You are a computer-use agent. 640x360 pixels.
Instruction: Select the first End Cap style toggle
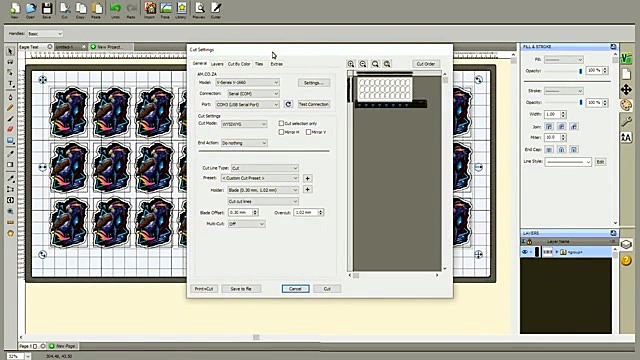[549, 150]
